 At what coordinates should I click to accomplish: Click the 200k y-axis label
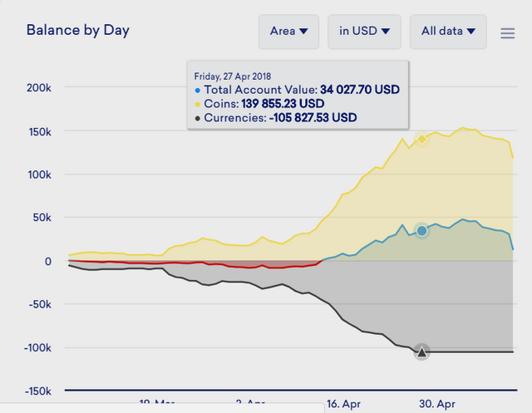coord(39,88)
